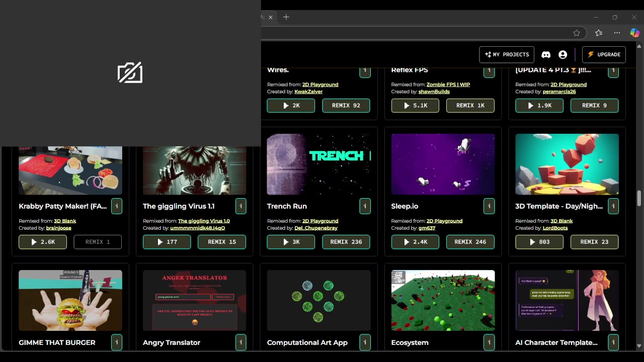Click REMIX 23 on 3D Template
This screenshot has height=362, width=644.
pyautogui.click(x=594, y=242)
